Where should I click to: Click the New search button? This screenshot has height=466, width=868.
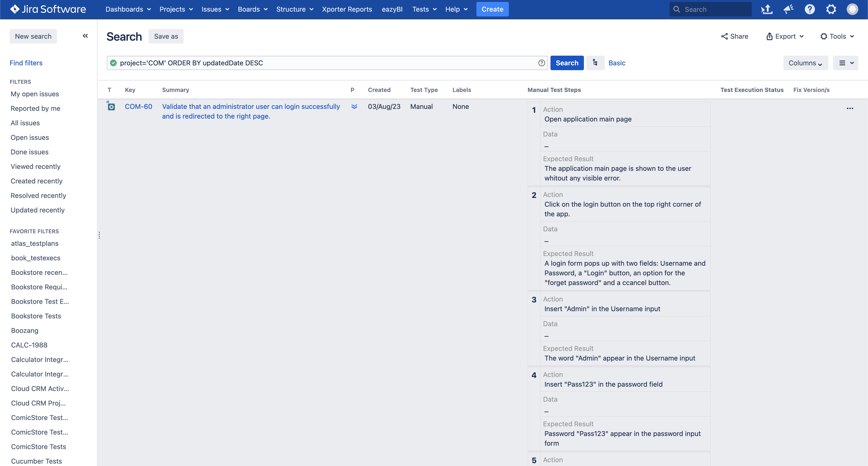[x=33, y=36]
